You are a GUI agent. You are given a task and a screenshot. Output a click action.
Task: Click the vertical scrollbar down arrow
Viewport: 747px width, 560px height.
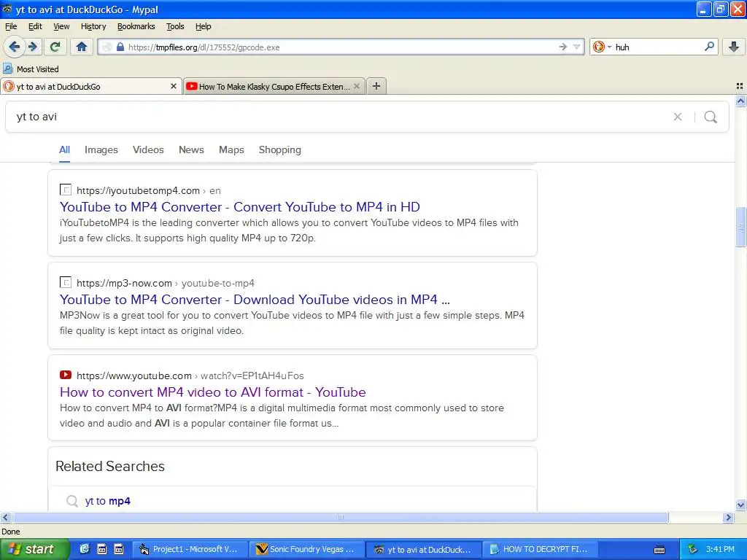click(740, 505)
